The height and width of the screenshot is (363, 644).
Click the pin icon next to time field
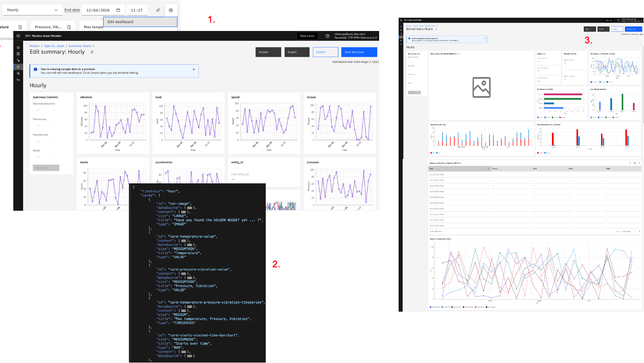tap(158, 10)
